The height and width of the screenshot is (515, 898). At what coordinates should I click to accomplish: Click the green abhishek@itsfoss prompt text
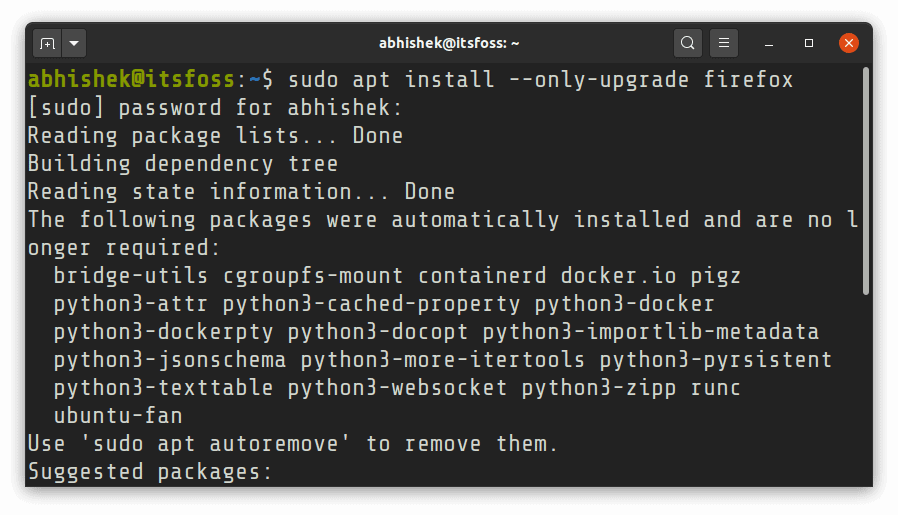click(131, 79)
